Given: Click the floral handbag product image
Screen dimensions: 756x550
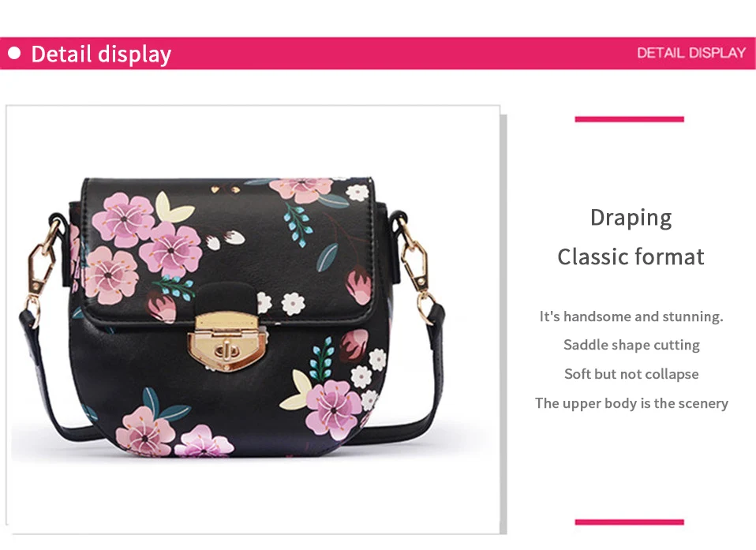Looking at the screenshot, I should pyautogui.click(x=231, y=316).
